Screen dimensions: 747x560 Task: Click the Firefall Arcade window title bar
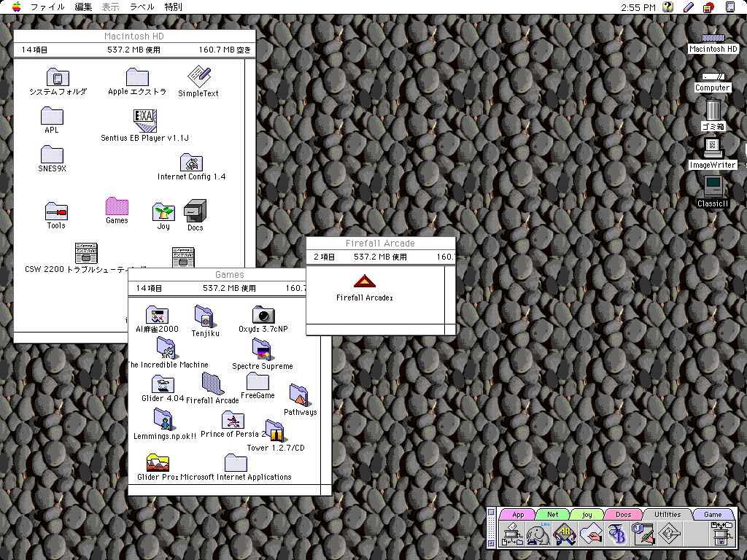tap(380, 244)
